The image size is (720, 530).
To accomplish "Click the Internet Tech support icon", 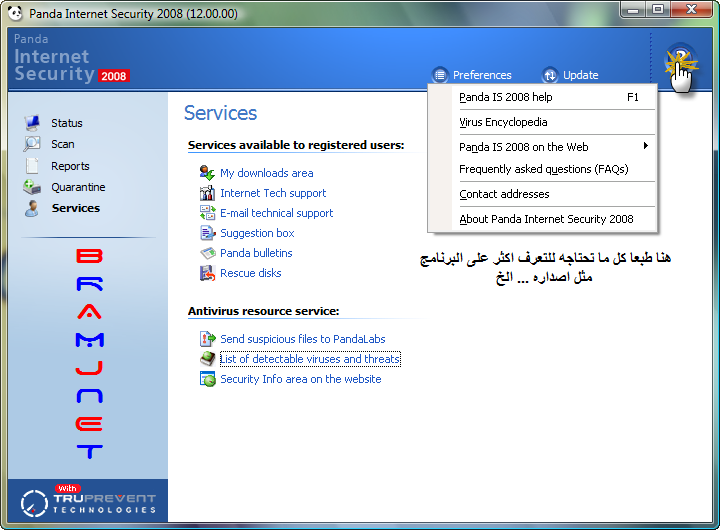I will tap(207, 193).
